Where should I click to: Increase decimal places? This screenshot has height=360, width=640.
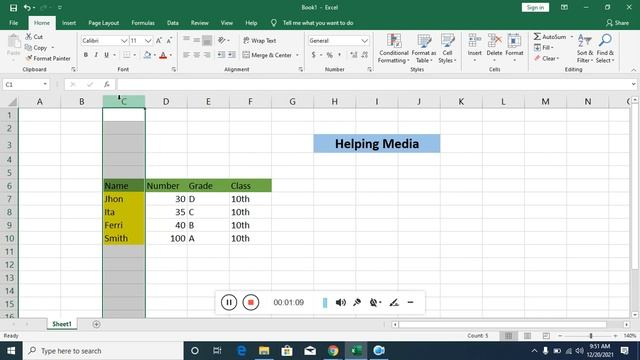tap(353, 55)
